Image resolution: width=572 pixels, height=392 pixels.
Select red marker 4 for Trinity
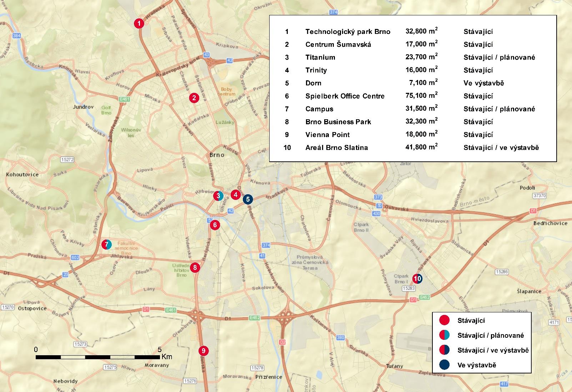(x=235, y=195)
